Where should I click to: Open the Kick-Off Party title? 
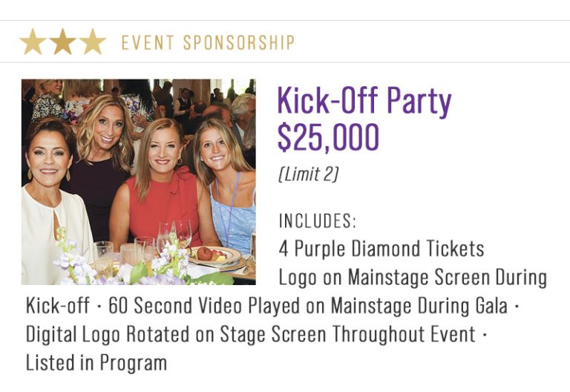364,102
